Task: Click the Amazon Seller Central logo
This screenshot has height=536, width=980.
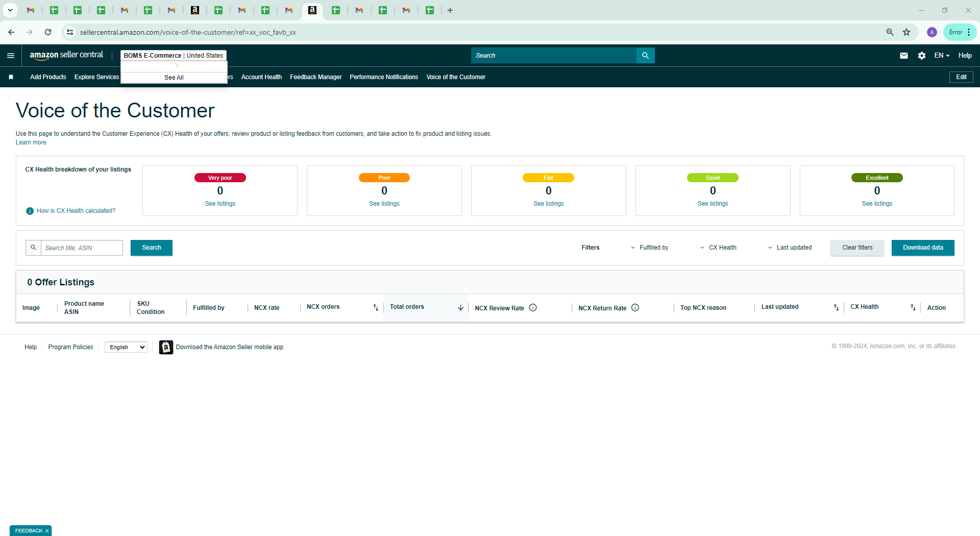Action: coord(66,55)
